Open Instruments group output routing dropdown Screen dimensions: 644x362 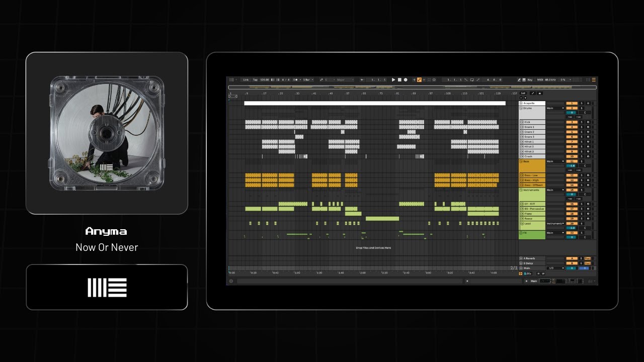[x=555, y=190]
